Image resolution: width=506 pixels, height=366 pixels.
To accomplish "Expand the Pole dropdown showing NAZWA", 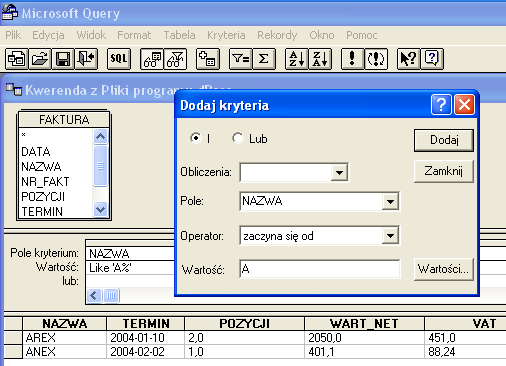I will tap(390, 201).
